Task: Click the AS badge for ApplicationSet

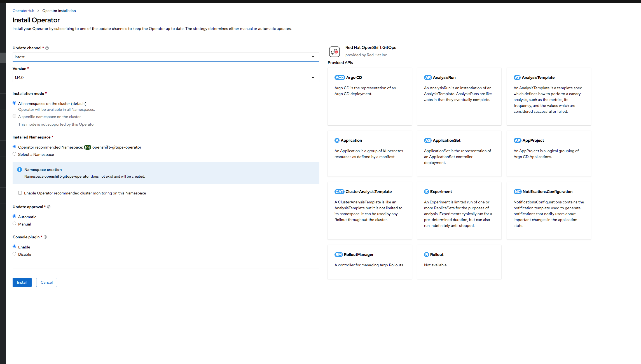Action: (428, 140)
